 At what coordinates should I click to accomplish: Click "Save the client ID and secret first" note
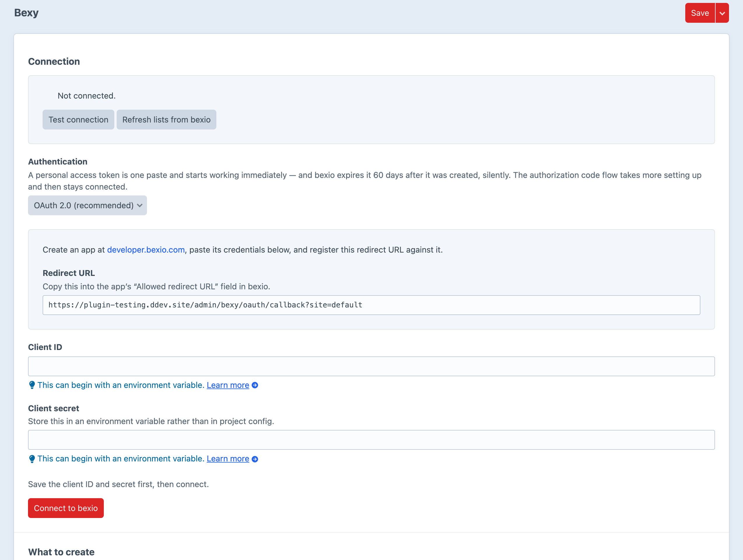pyautogui.click(x=119, y=484)
